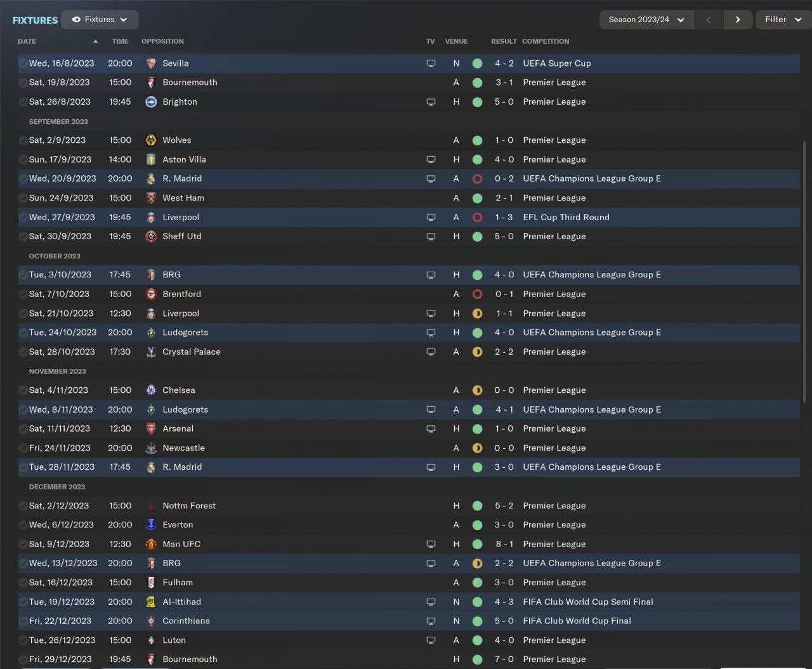Click the TV icon on Brighton row
The width and height of the screenshot is (812, 669).
pos(431,102)
